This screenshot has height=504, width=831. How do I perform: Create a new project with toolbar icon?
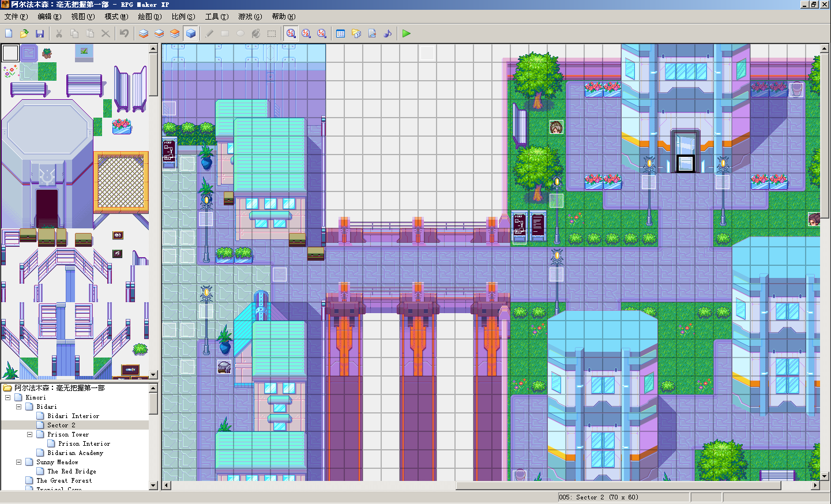[x=9, y=33]
